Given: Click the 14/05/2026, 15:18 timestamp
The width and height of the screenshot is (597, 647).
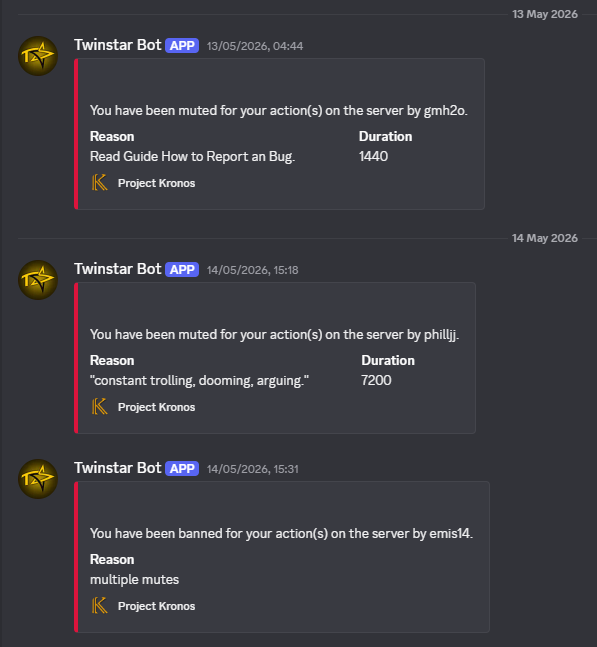Looking at the screenshot, I should pyautogui.click(x=252, y=270).
